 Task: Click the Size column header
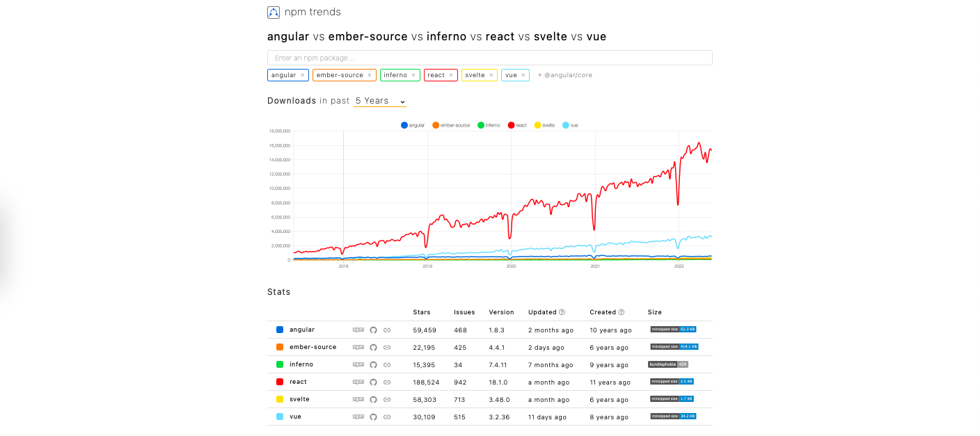[655, 312]
